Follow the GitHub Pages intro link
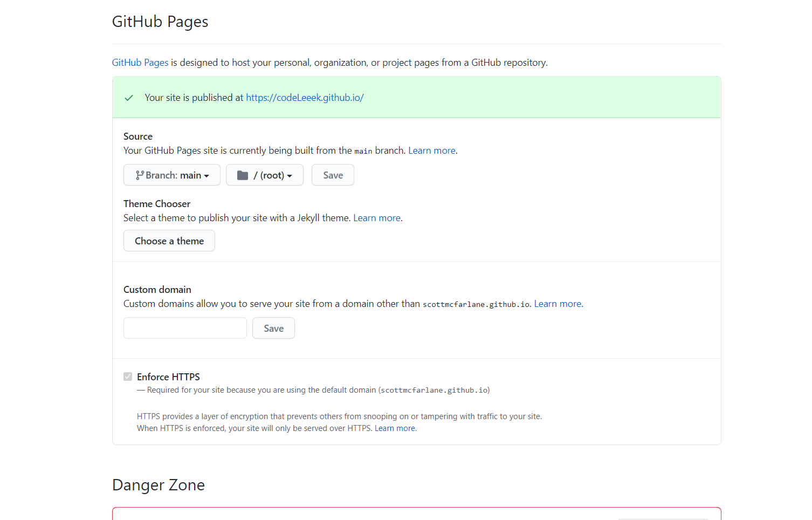 tap(140, 63)
